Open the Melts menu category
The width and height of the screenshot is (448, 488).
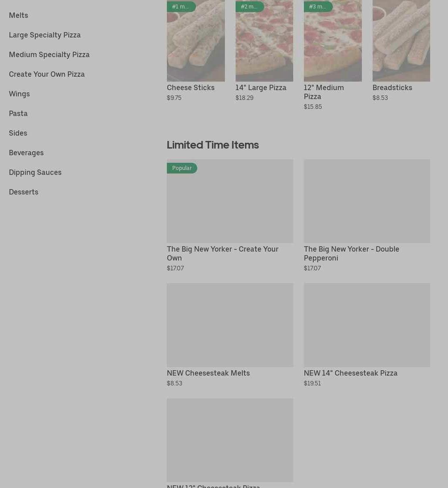(18, 15)
